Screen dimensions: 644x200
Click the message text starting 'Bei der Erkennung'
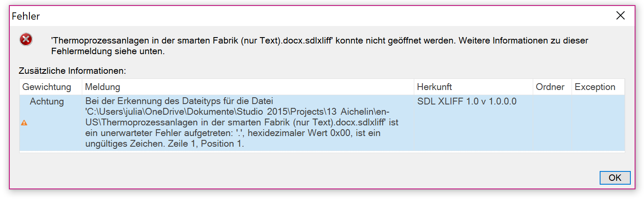tap(241, 123)
